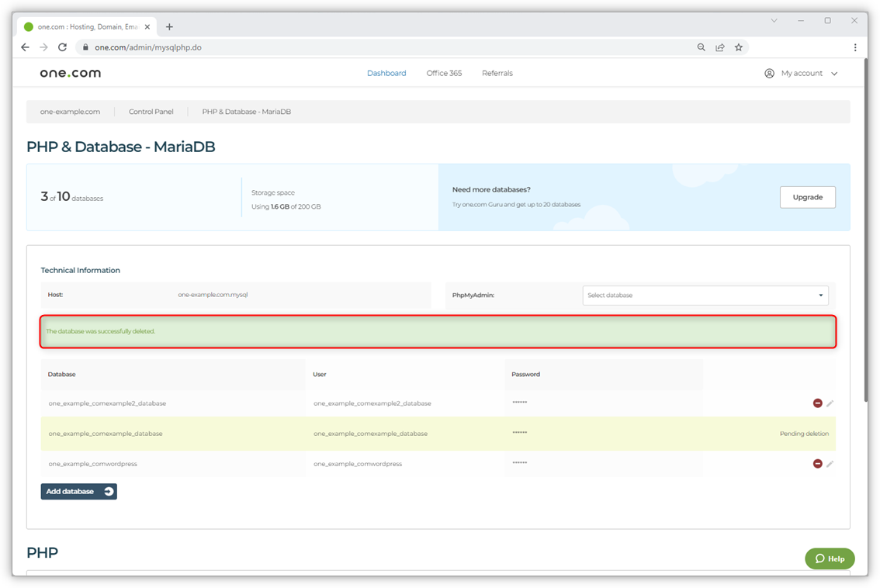Open the PhpMyAdmin Select database dropdown
The width and height of the screenshot is (880, 588).
pyautogui.click(x=705, y=296)
